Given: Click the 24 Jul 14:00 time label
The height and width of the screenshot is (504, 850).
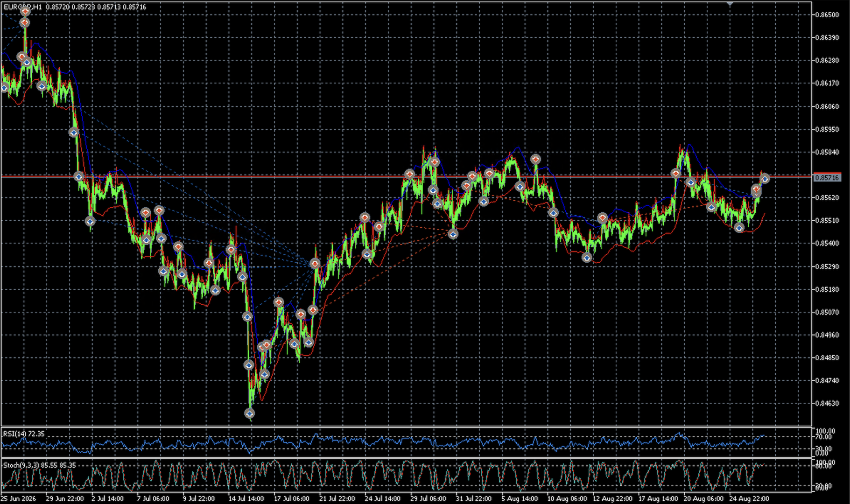Looking at the screenshot, I should point(382,498).
